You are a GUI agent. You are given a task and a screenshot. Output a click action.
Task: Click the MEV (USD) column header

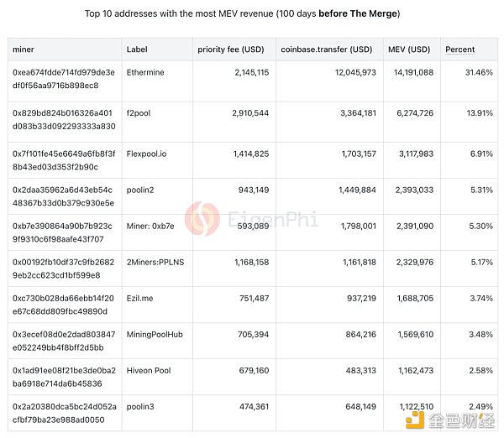[x=412, y=50]
